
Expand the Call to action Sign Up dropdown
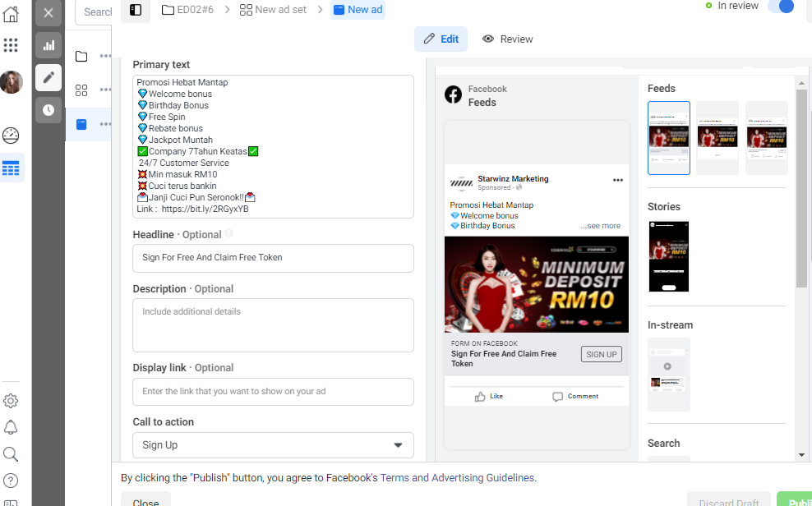coord(273,445)
